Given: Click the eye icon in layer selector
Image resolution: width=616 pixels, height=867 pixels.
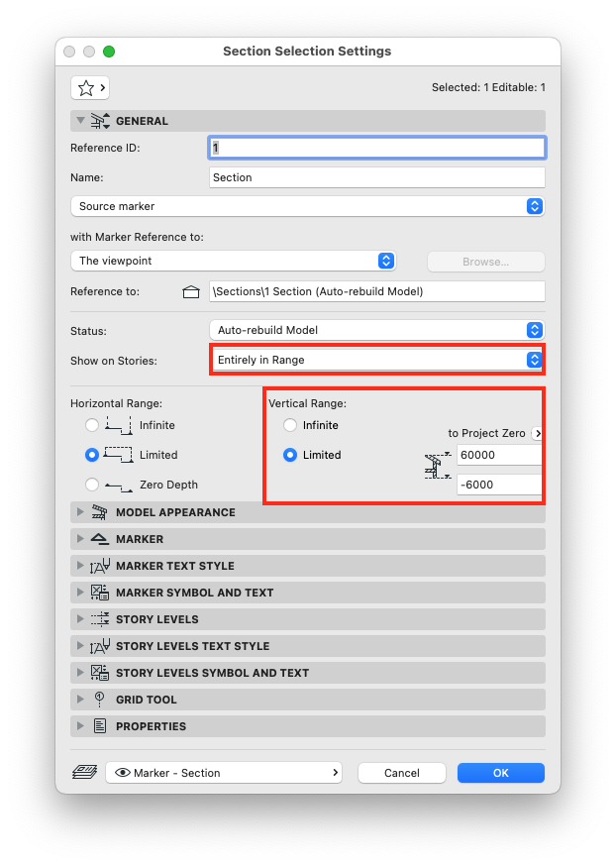Looking at the screenshot, I should click(123, 773).
